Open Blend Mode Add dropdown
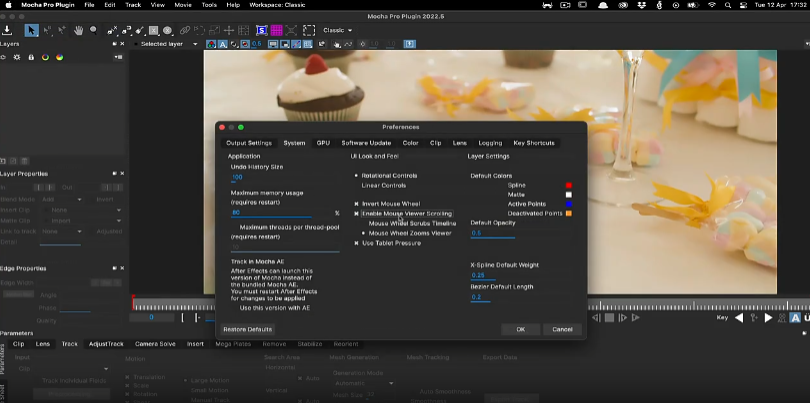Screen dimensions: 810x403 coord(62,199)
